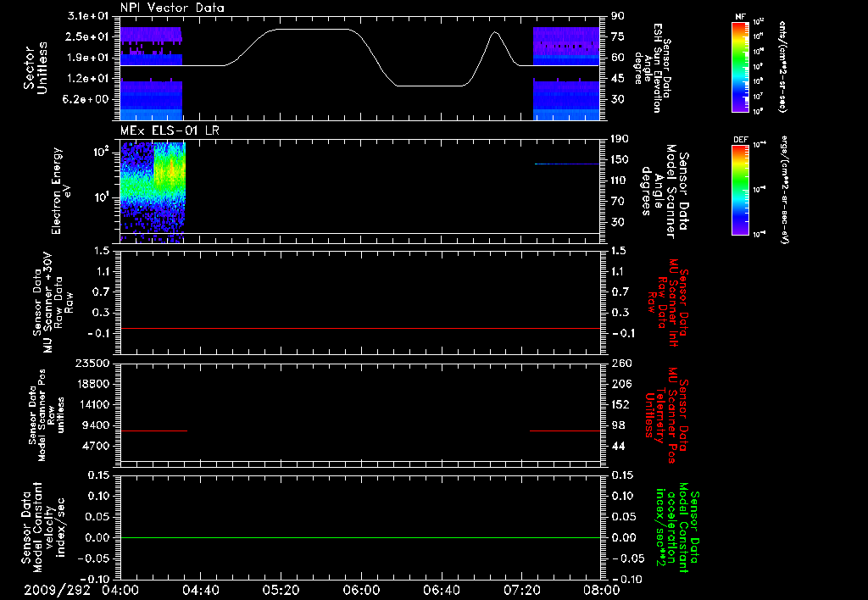Click the Model Scanner Angle degrees axis title
This screenshot has width=868, height=600.
click(665, 191)
